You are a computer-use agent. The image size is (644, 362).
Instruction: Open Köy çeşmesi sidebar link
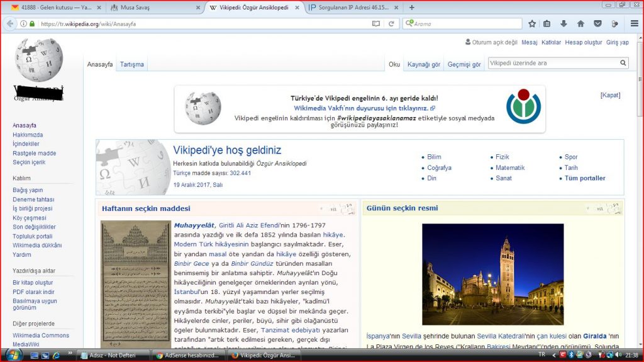tap(29, 218)
